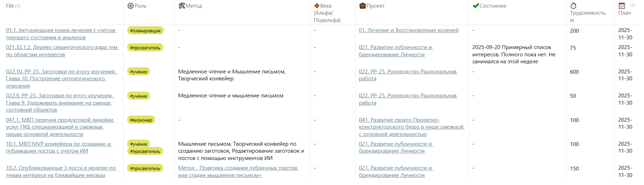Viewport: 644px width, 185px height.
Task: Open the code block edit icon
Action: pos(633,5)
